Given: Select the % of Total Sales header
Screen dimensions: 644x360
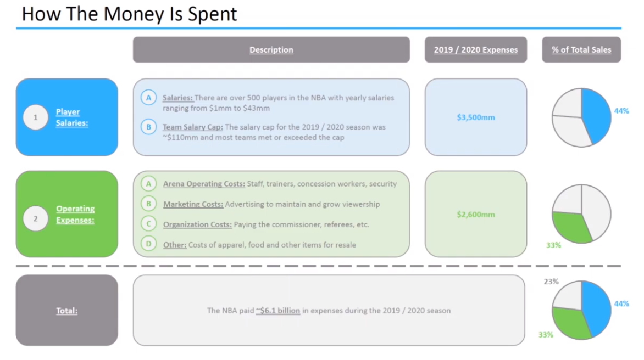Looking at the screenshot, I should coord(581,50).
